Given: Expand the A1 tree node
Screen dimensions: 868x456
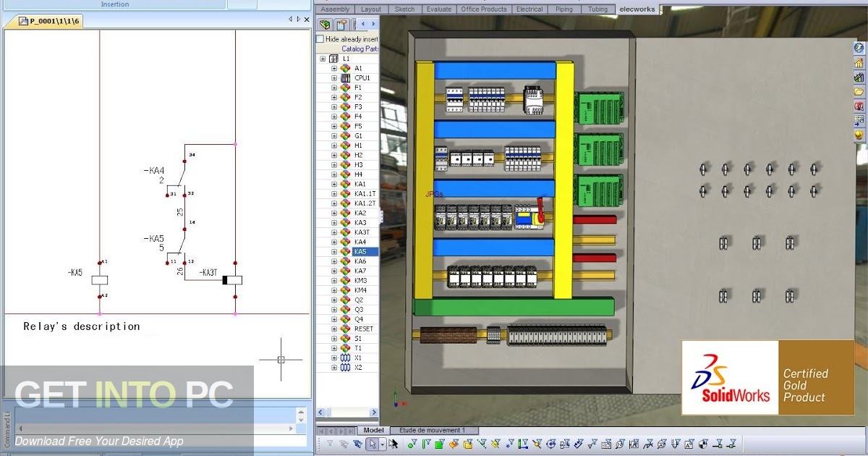Looking at the screenshot, I should (334, 68).
